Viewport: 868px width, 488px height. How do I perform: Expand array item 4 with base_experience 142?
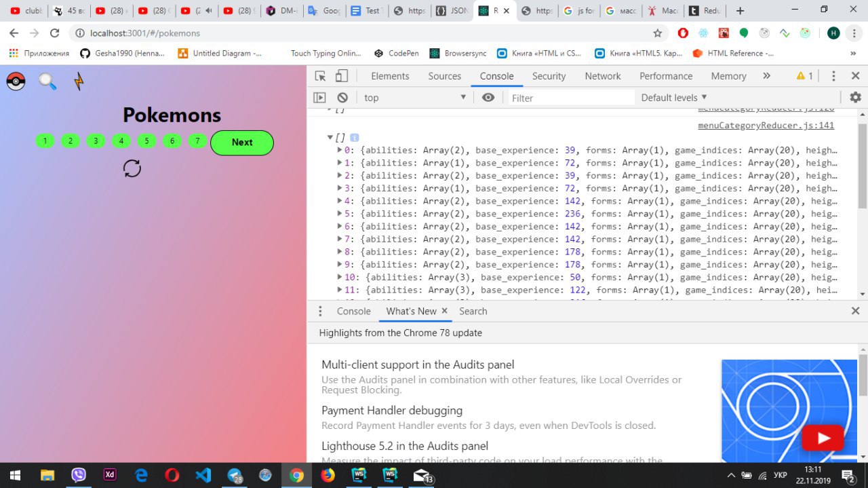[340, 201]
